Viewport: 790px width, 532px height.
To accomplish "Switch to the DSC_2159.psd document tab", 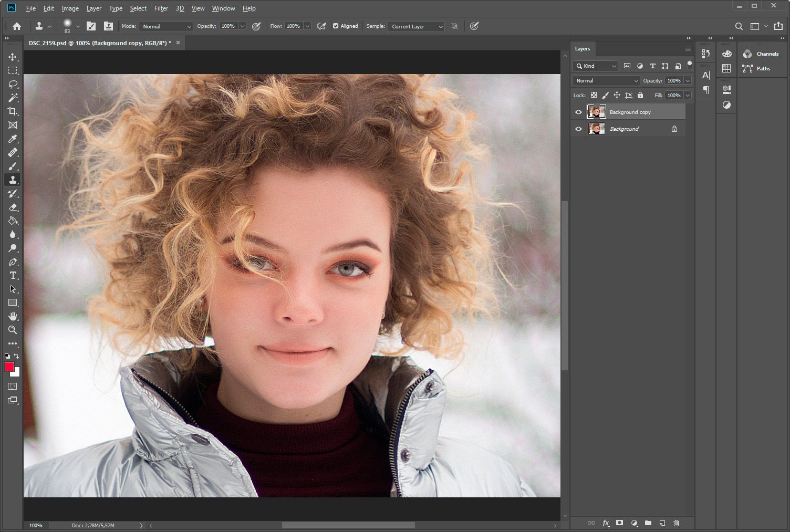I will (100, 43).
